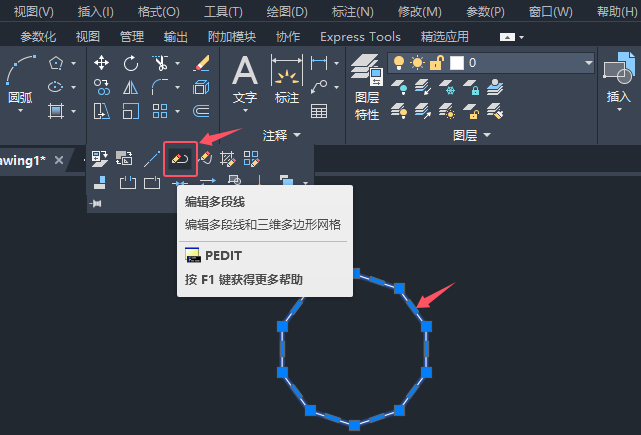Switch to Express Tools ribbon tab
The image size is (641, 435).
[360, 37]
